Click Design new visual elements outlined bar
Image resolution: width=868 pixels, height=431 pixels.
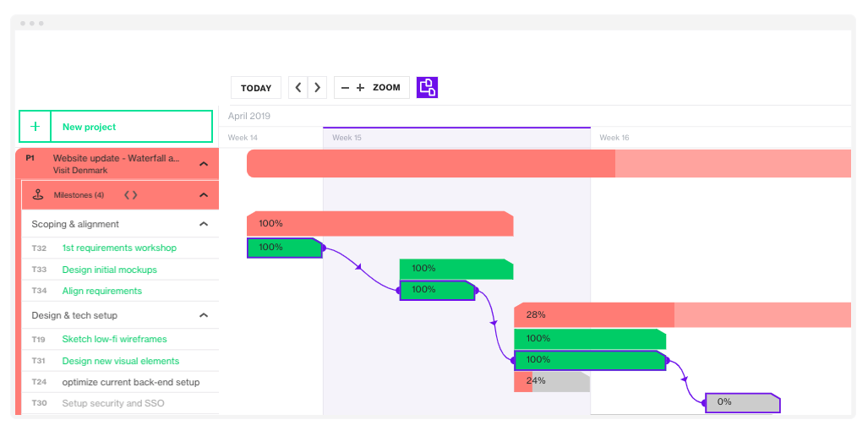coord(590,360)
